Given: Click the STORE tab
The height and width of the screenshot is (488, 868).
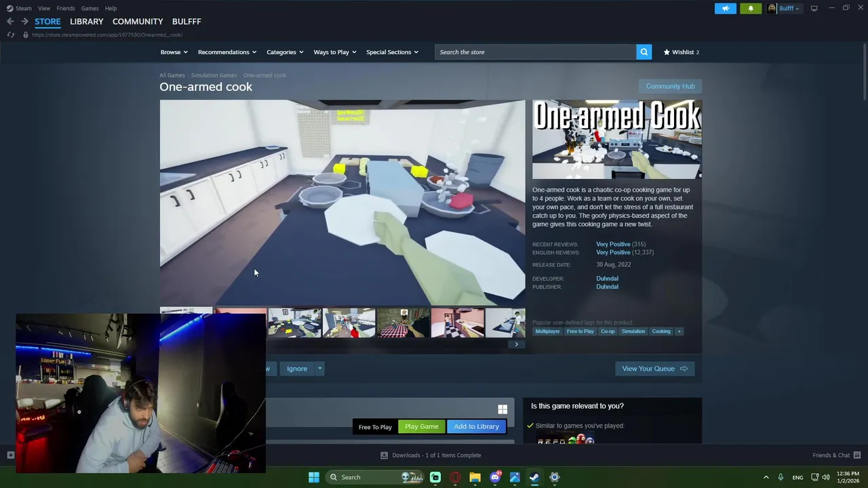Looking at the screenshot, I should [x=47, y=22].
